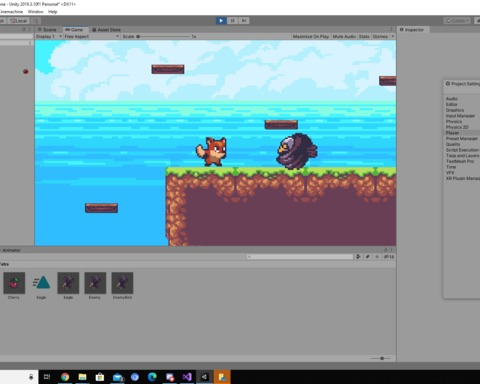Select Physics in Project Settings

(454, 121)
